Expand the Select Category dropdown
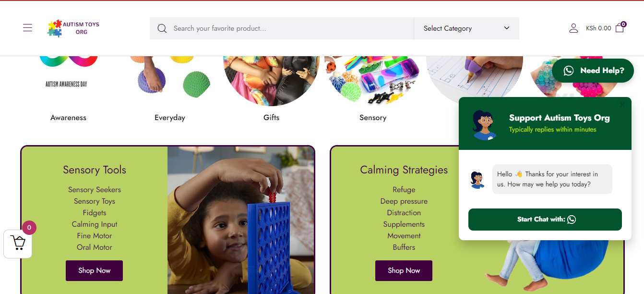644x294 pixels. pos(466,28)
